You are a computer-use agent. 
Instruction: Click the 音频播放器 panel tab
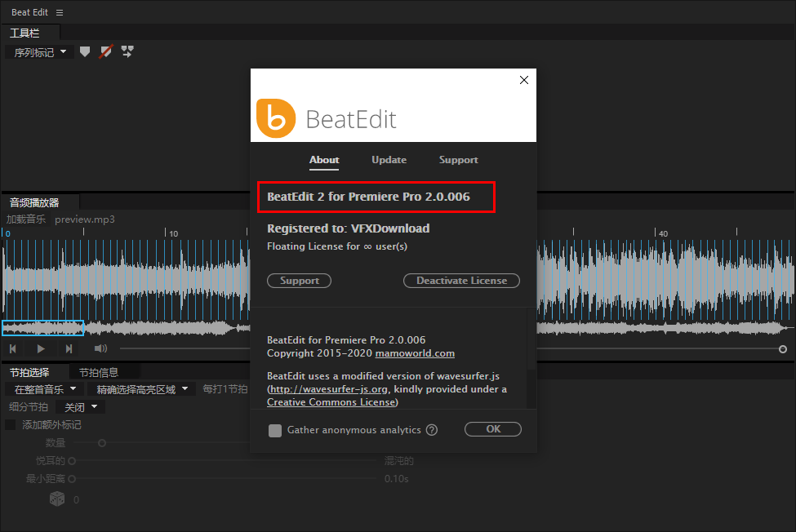click(x=34, y=203)
